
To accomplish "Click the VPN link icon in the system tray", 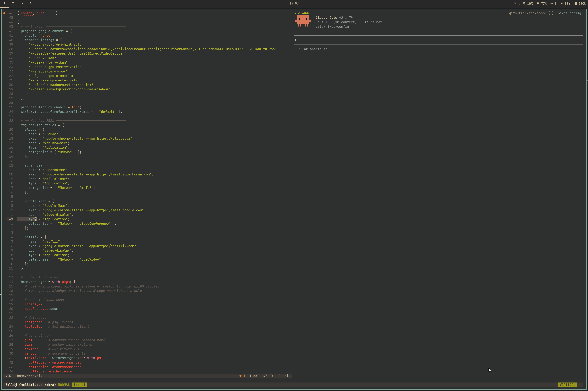I will (515, 3).
